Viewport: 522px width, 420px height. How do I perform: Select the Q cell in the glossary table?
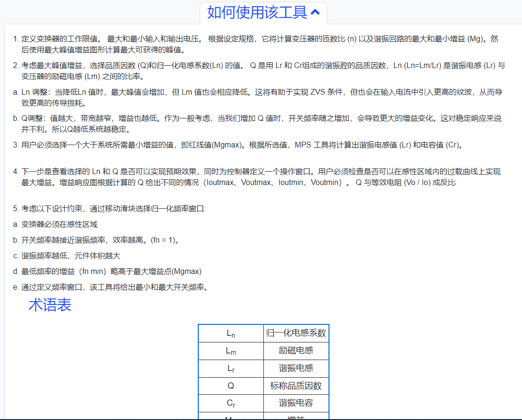[231, 386]
